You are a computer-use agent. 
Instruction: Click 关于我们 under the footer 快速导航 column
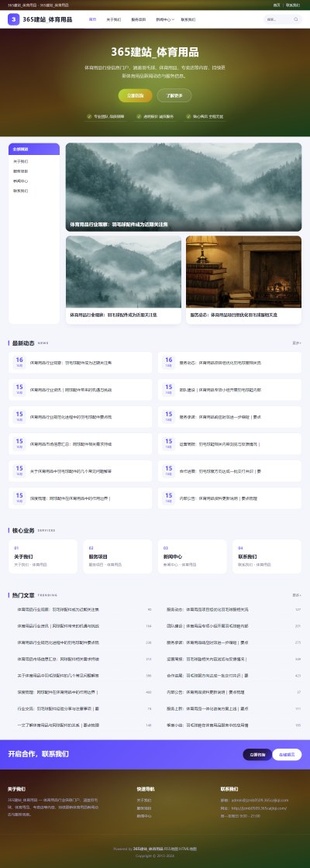pyautogui.click(x=144, y=800)
